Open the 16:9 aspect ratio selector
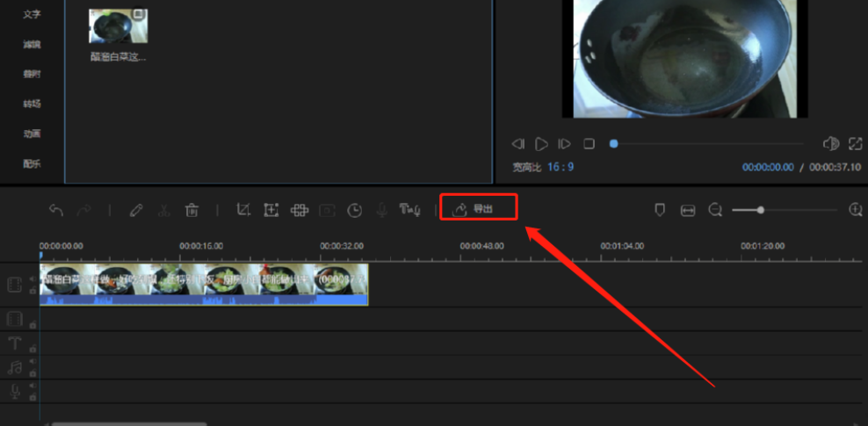The width and height of the screenshot is (868, 426). [560, 167]
